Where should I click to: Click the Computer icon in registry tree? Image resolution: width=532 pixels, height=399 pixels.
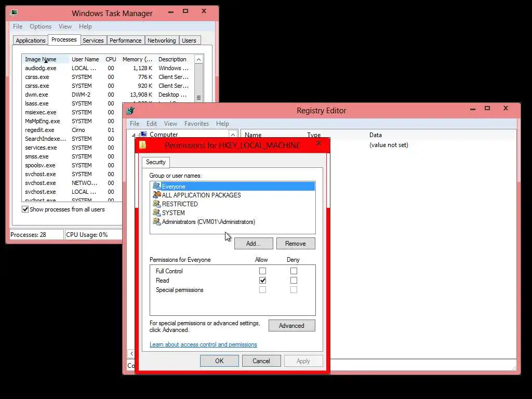(143, 135)
